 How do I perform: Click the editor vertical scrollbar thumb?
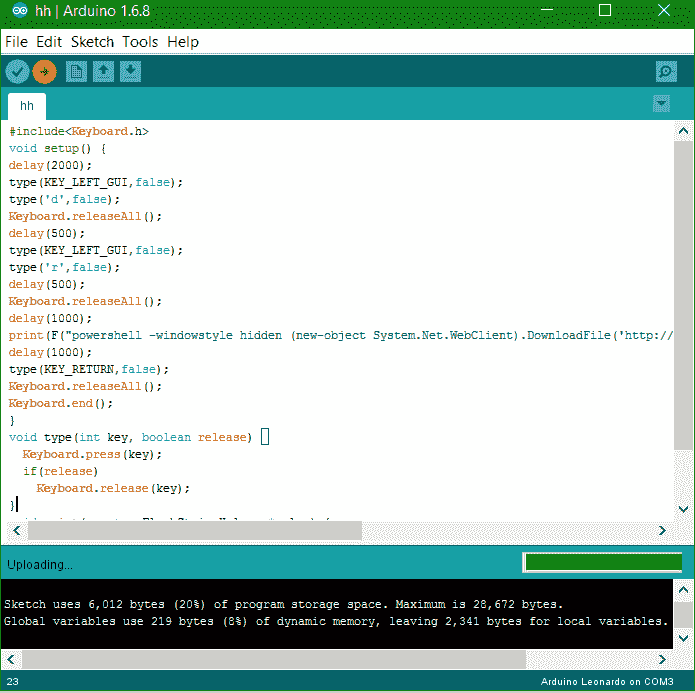[683, 295]
